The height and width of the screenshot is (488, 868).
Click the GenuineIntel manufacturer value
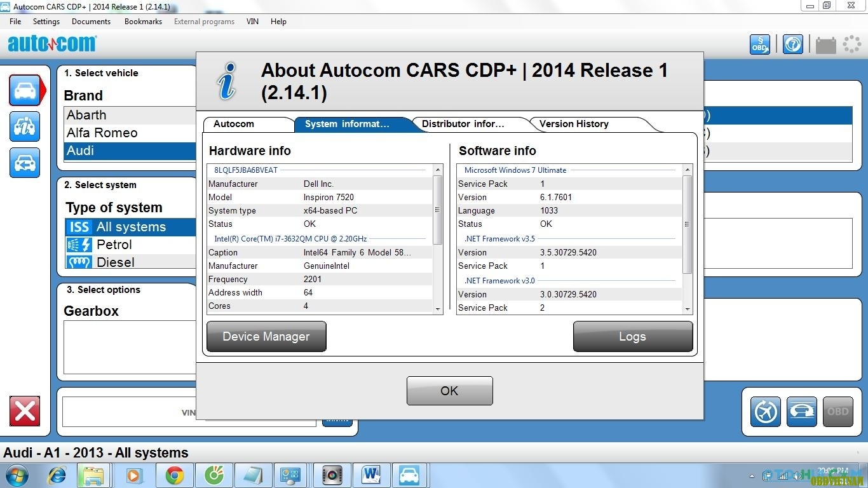pos(327,266)
